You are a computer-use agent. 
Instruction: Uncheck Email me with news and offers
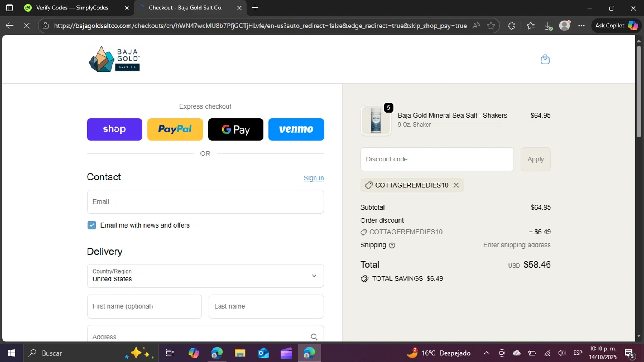pos(91,225)
